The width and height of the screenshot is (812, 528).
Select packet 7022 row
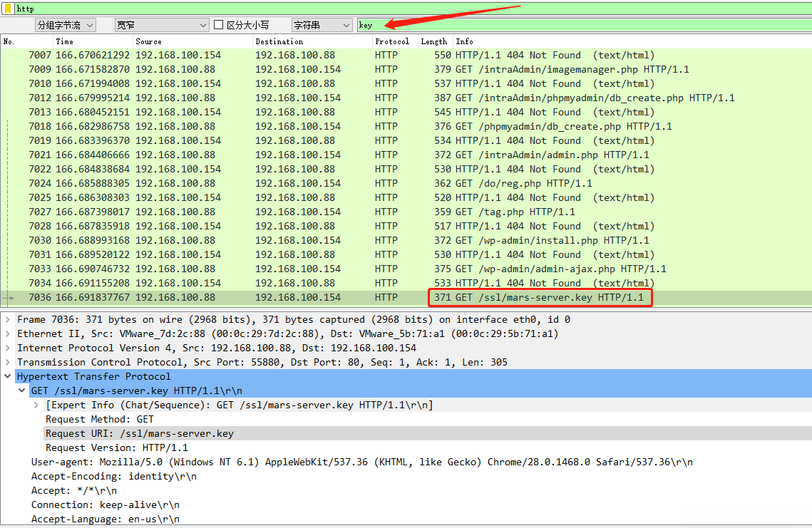click(406, 170)
